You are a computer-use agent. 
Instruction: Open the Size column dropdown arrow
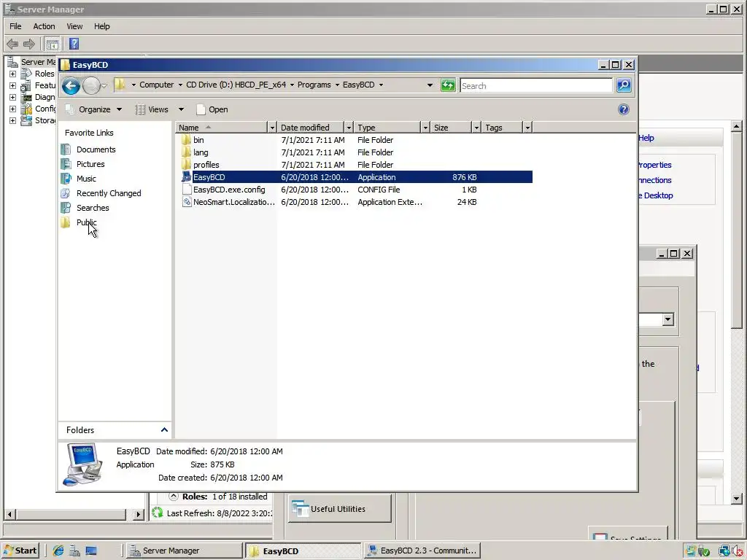(x=476, y=128)
